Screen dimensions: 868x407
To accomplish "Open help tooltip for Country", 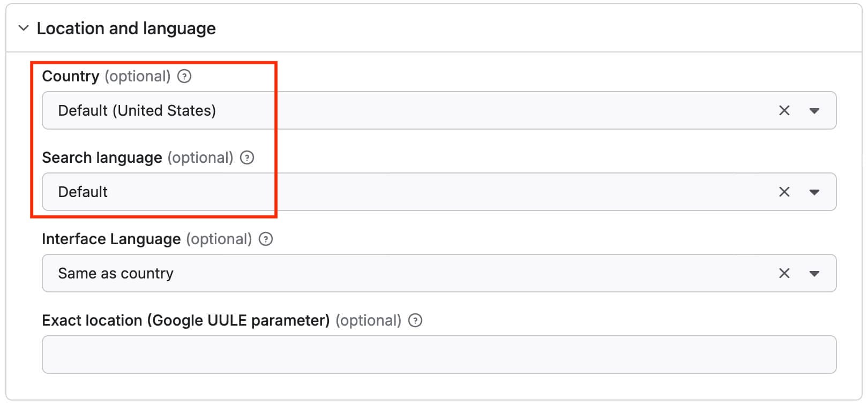I will [184, 76].
